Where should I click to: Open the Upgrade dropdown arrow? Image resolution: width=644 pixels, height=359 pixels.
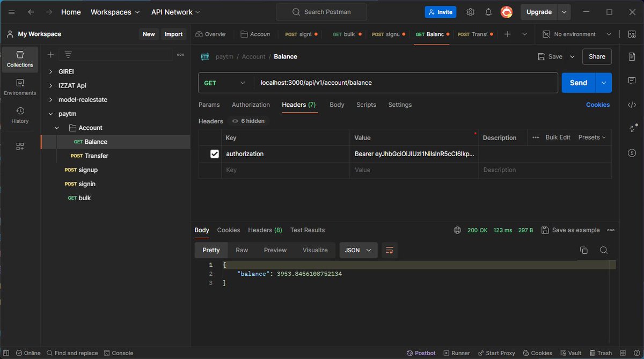click(564, 12)
